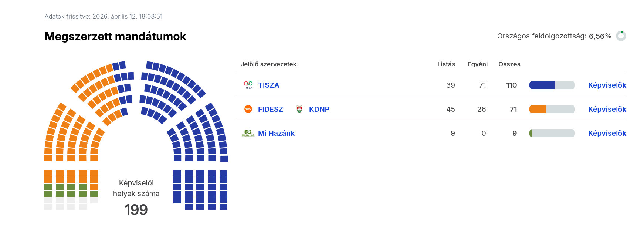Viewport: 644px width, 245px height.
Task: Click the KDNP crest icon
Action: (299, 109)
